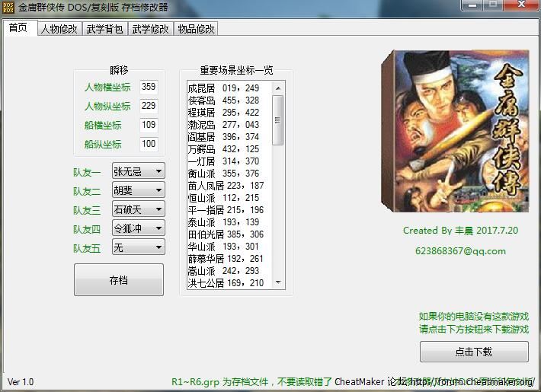Open the 武学背包 tab

point(104,29)
